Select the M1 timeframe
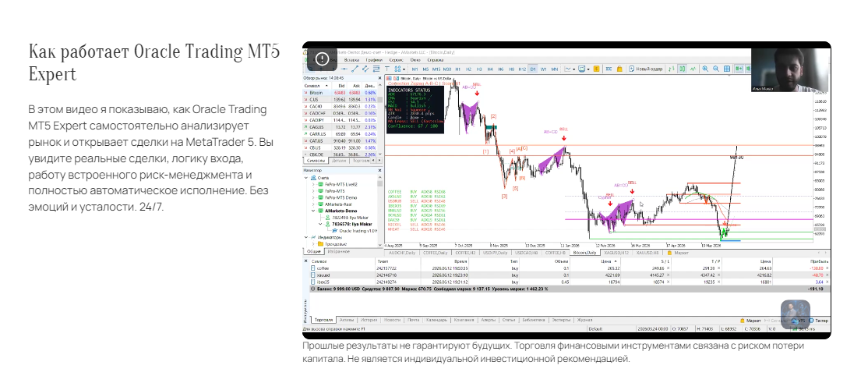 415,69
